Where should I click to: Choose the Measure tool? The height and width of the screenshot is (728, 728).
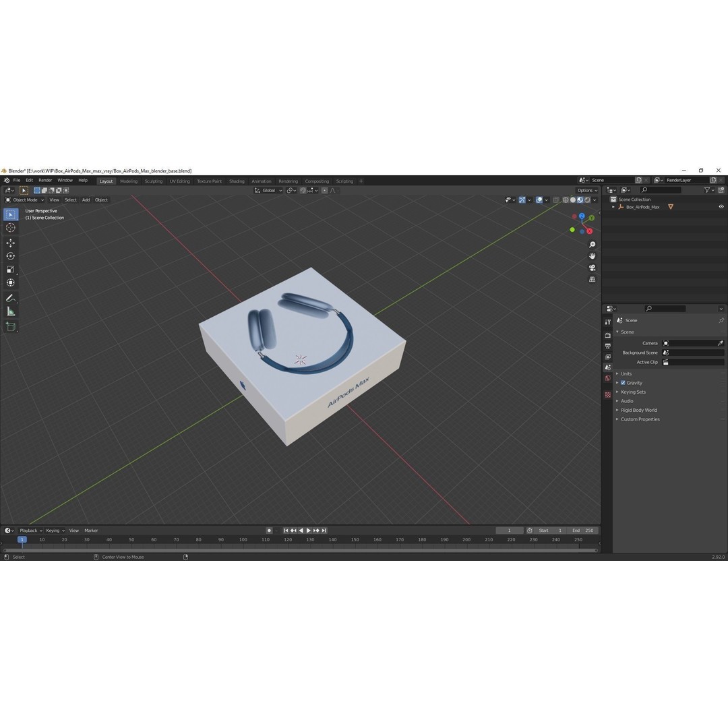(11, 311)
